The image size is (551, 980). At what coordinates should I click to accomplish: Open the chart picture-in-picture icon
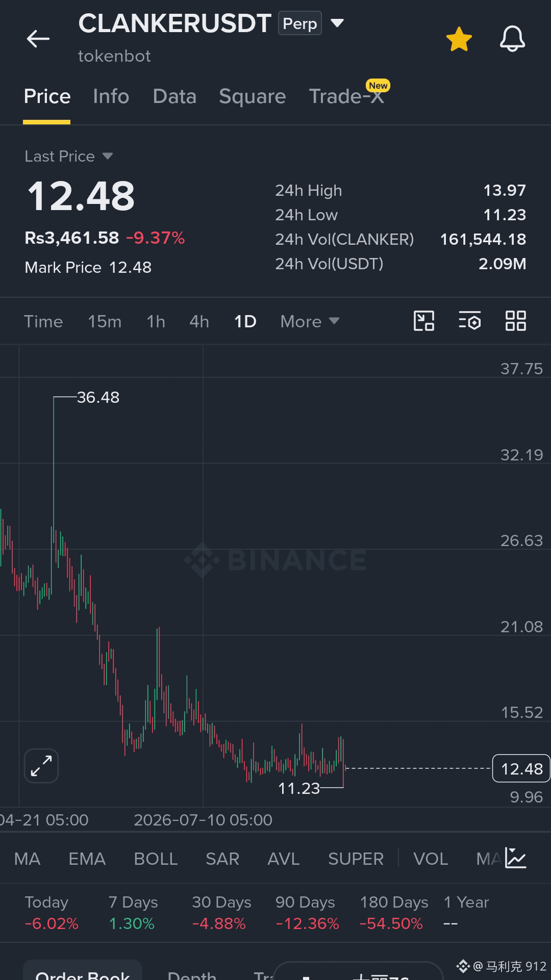tap(423, 321)
